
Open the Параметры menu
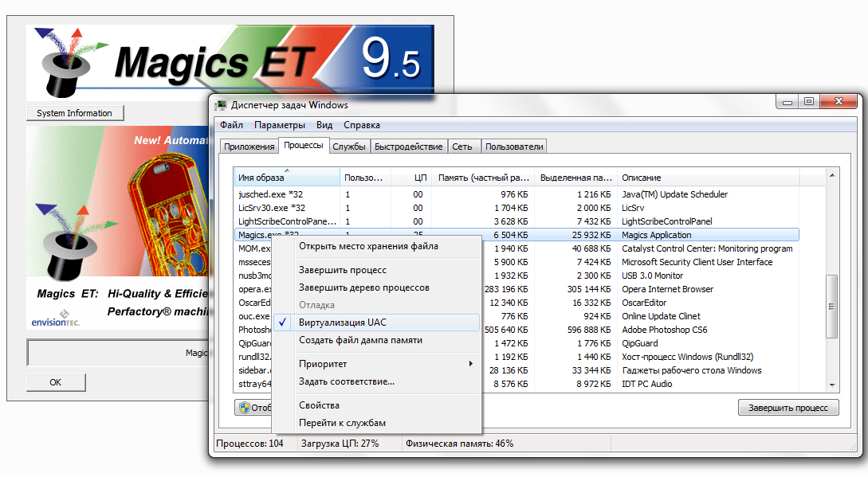point(280,125)
